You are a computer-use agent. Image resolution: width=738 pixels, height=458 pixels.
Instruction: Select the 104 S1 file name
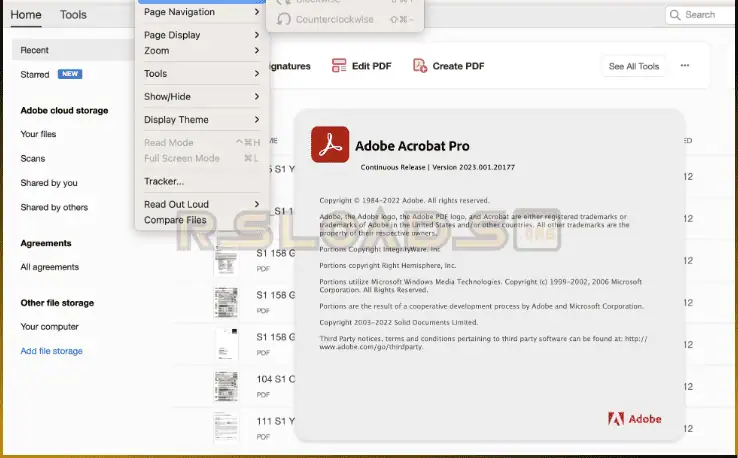(275, 379)
